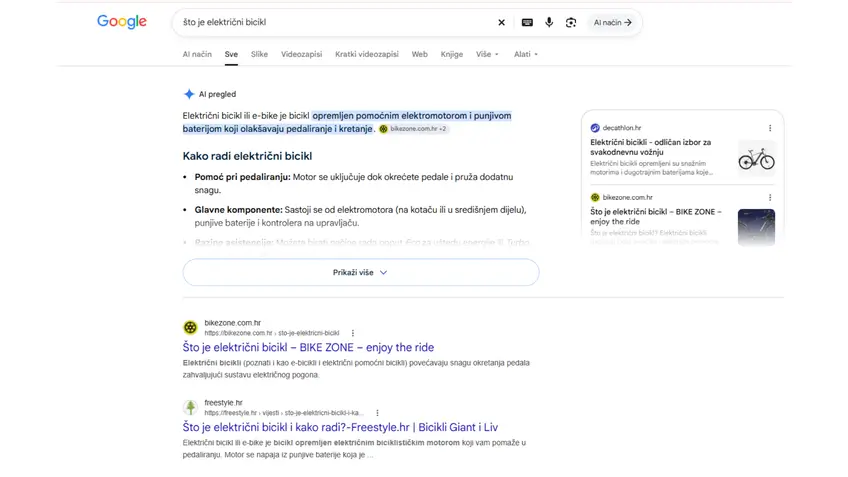Click the AI pregled sparkle icon
The width and height of the screenshot is (848, 477).
(x=189, y=94)
